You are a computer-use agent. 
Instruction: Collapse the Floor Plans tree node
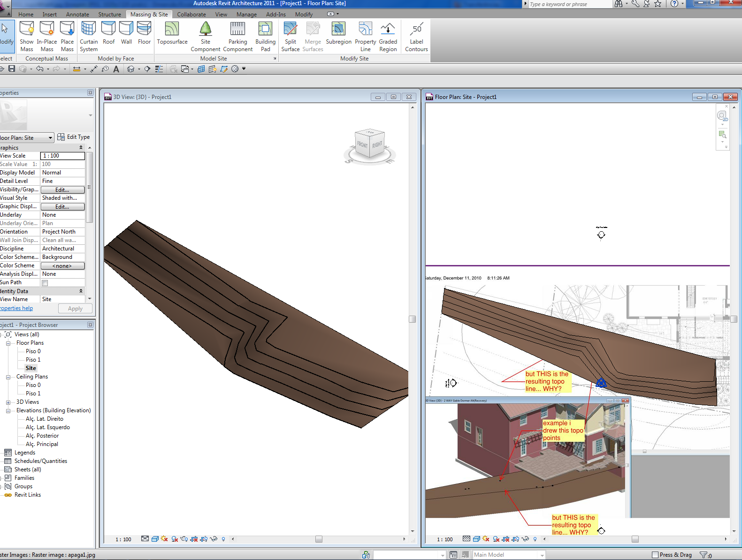[8, 343]
